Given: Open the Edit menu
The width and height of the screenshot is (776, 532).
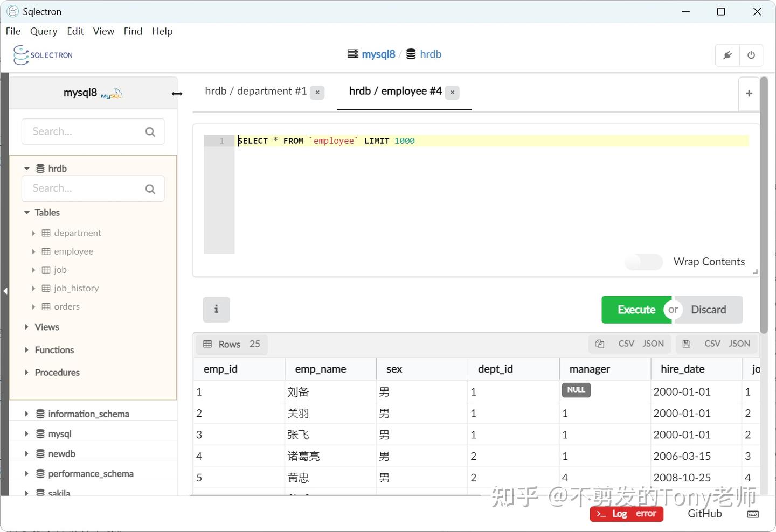Looking at the screenshot, I should point(75,31).
